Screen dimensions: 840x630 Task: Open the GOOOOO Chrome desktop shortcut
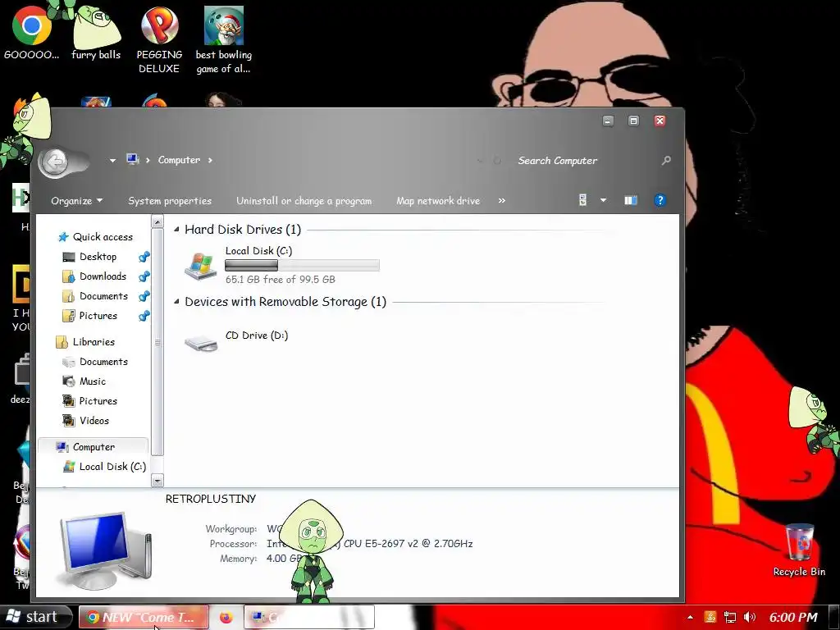coord(32,33)
